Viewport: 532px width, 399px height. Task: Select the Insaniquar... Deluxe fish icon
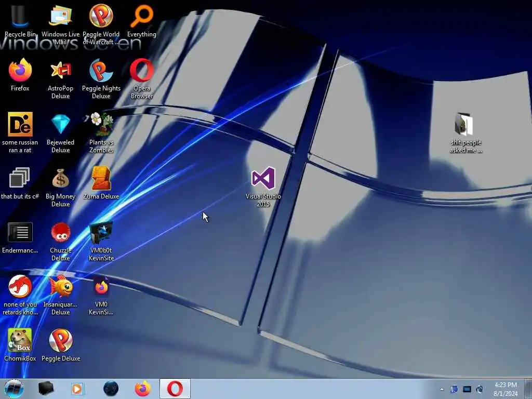pyautogui.click(x=60, y=287)
